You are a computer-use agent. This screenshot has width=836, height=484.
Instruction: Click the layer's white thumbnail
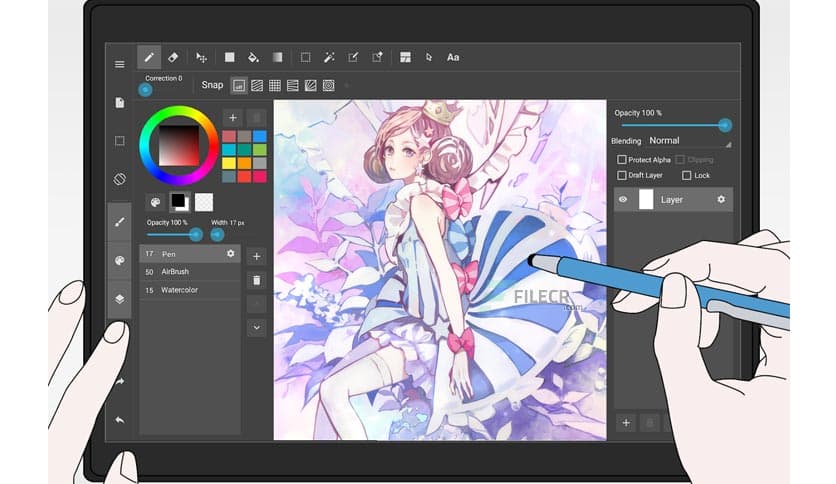pos(646,199)
